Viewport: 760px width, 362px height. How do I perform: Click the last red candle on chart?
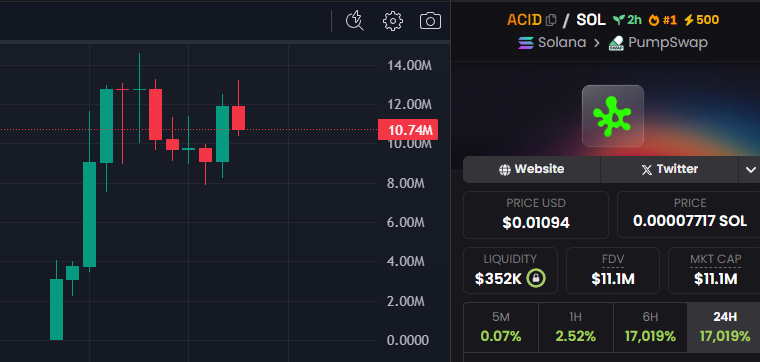click(238, 118)
